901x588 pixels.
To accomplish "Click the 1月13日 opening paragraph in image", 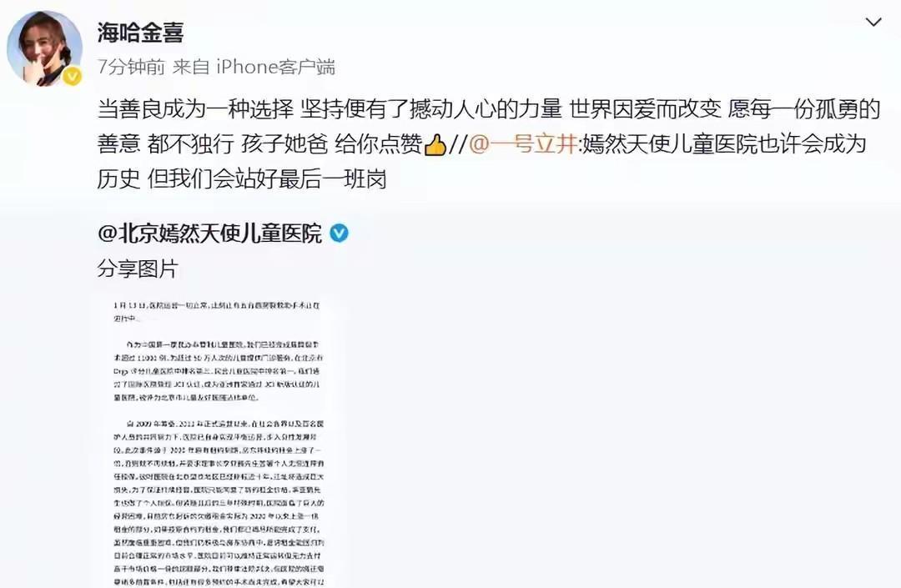I will [217, 312].
